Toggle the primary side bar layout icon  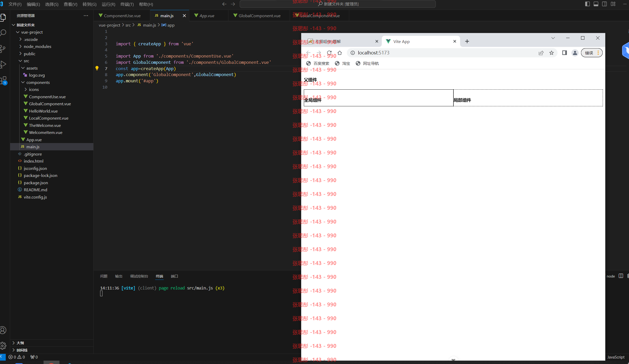587,4
